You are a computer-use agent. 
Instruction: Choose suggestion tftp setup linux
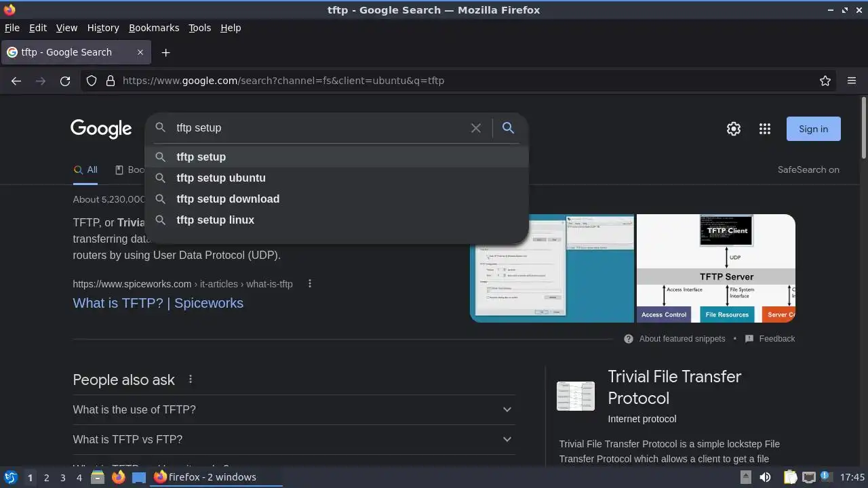[336, 220]
